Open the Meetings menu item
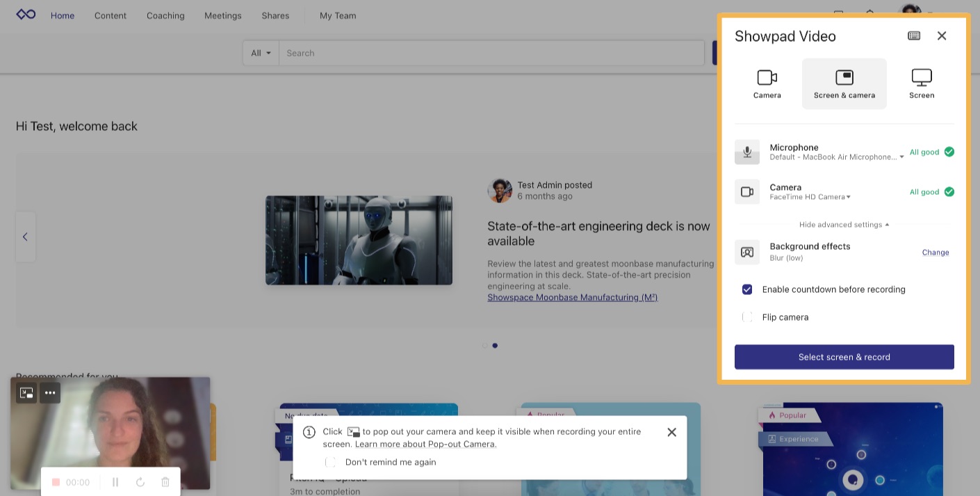 pyautogui.click(x=222, y=15)
